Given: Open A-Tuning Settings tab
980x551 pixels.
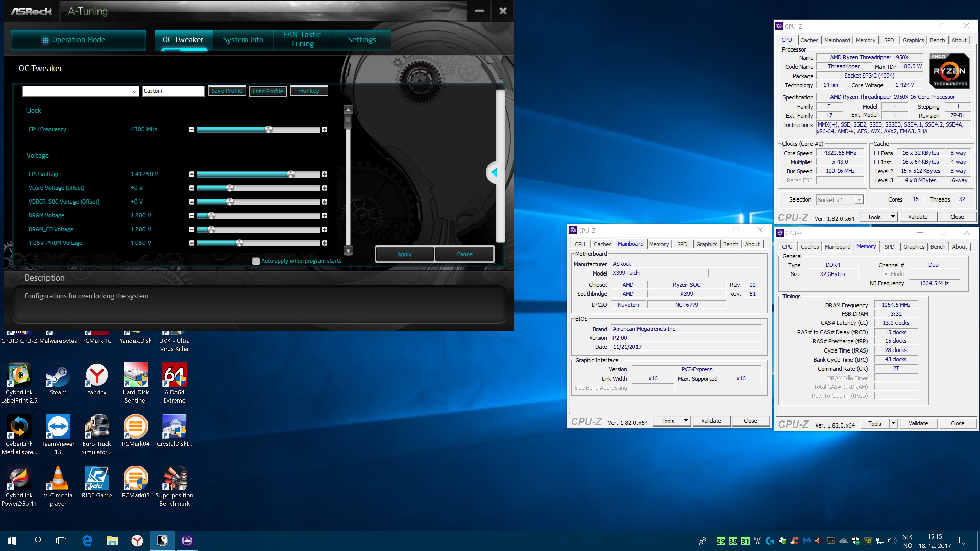Looking at the screenshot, I should [x=362, y=40].
